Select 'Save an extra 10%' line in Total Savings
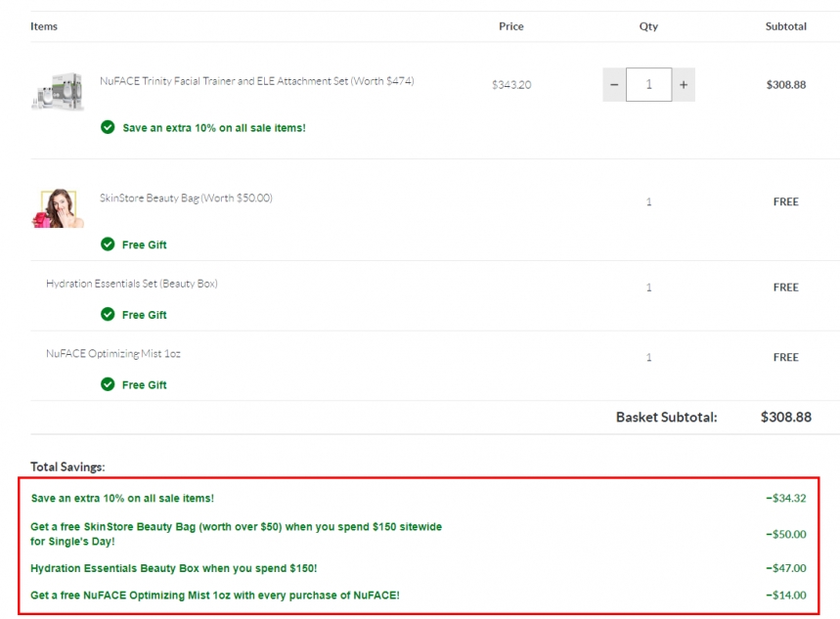Screen dimensions: 840x619 (122, 499)
